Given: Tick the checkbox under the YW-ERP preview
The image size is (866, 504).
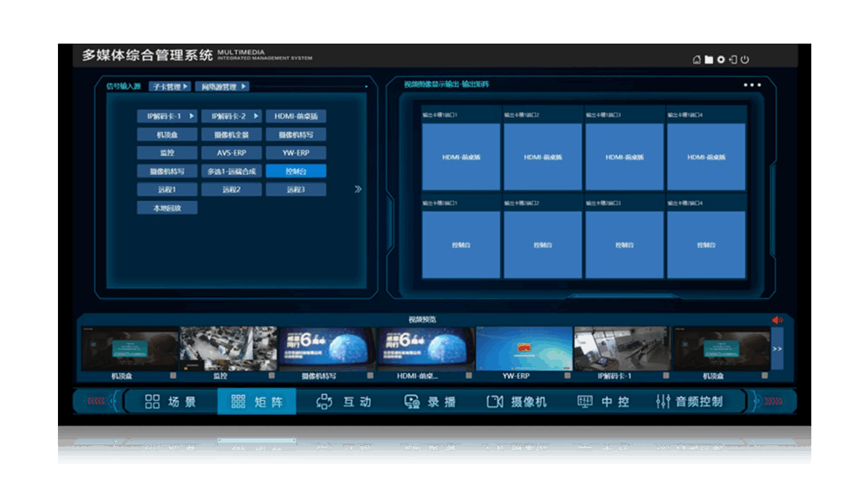Looking at the screenshot, I should pos(567,375).
